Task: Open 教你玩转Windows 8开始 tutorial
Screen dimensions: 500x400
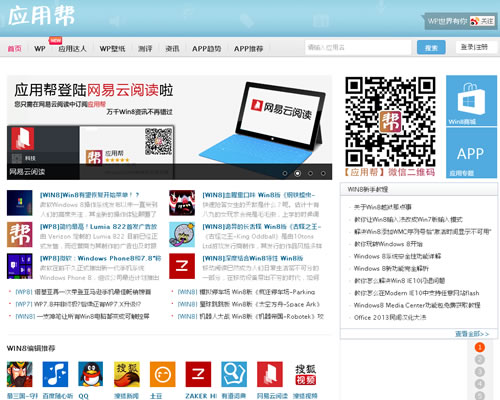Action: (388, 244)
